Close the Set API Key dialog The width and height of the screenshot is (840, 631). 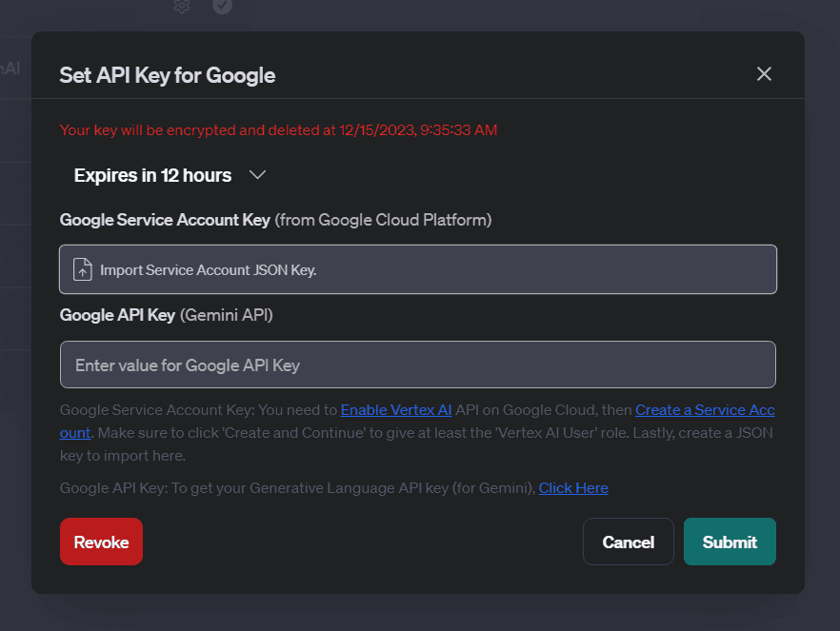764,74
